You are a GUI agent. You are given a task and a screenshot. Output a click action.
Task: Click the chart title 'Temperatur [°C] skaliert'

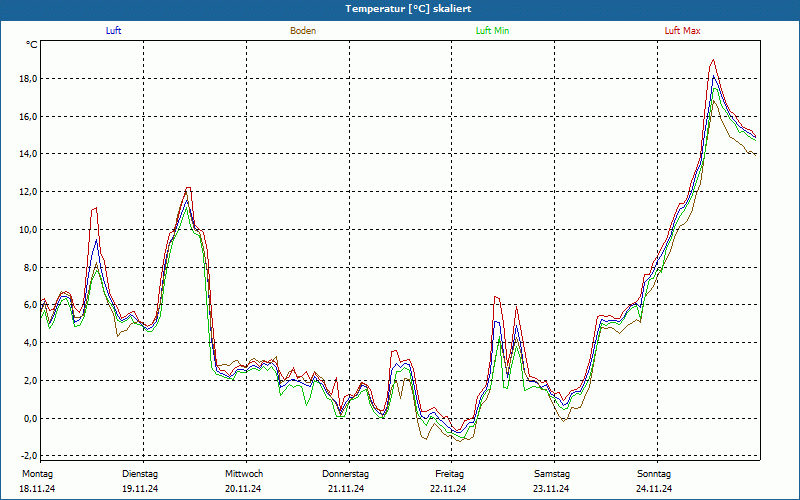(x=408, y=9)
